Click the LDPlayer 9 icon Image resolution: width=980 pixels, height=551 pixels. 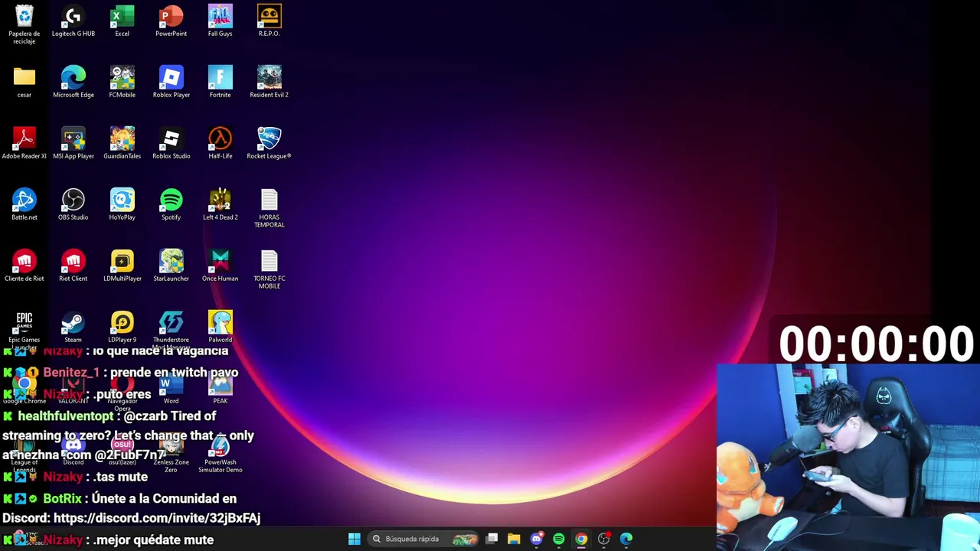(x=122, y=328)
